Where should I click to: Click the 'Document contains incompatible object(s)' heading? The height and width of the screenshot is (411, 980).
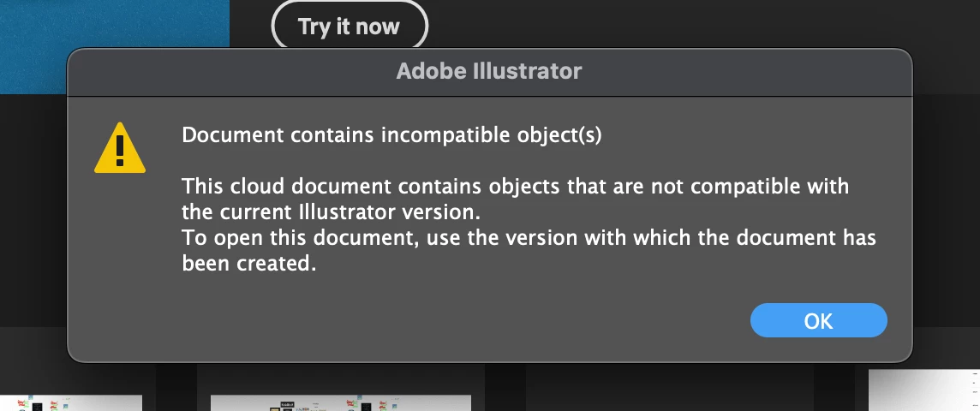pos(391,135)
